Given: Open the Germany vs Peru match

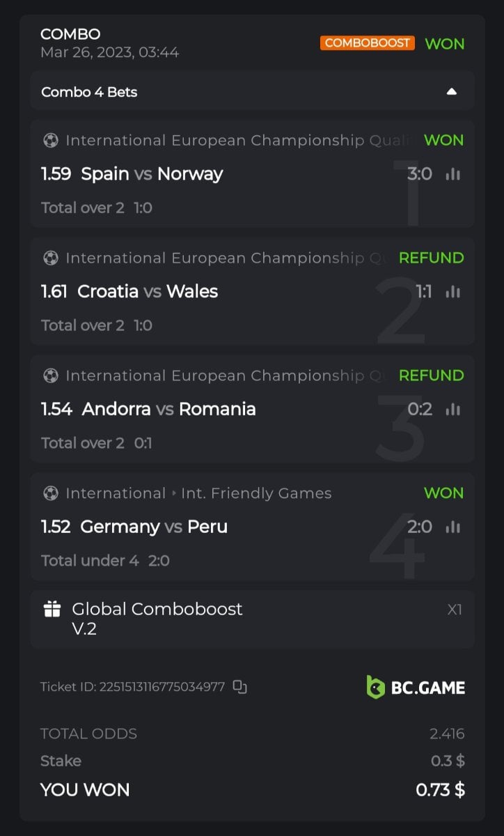Looking at the screenshot, I should tap(154, 527).
